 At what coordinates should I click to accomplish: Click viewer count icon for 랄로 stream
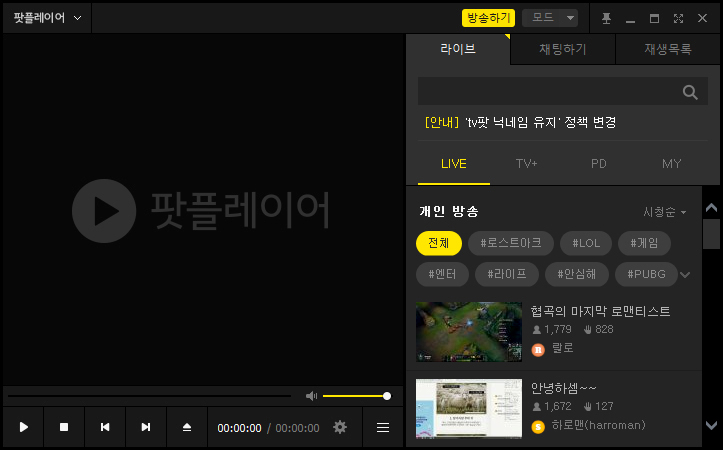536,330
